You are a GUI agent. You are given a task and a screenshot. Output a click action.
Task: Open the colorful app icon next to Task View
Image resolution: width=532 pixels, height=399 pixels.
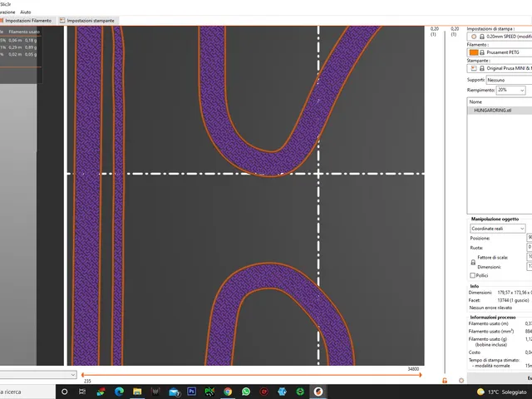(x=101, y=392)
